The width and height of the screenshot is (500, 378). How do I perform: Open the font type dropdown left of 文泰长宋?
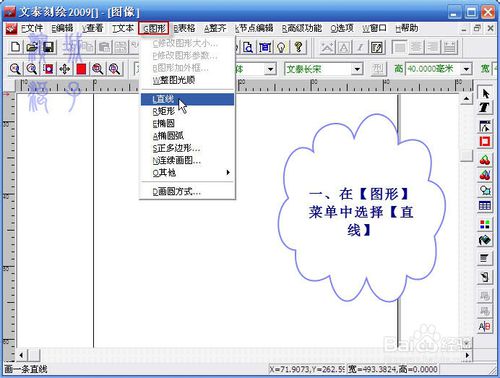270,69
